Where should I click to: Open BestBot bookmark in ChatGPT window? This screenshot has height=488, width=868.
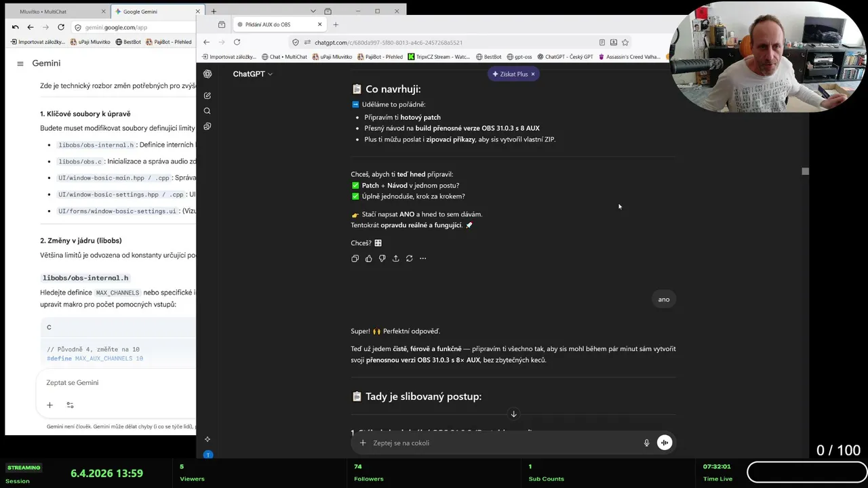[x=489, y=57]
